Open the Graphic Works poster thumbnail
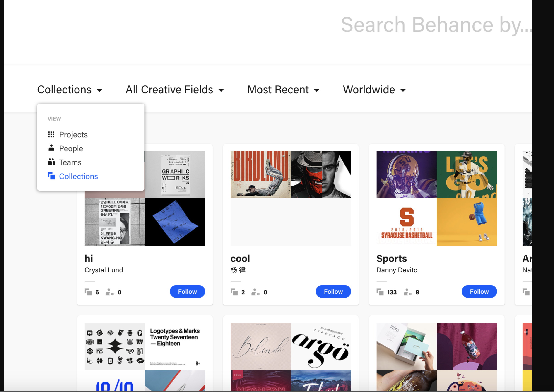Viewport: 554px width, 392px height. click(175, 175)
